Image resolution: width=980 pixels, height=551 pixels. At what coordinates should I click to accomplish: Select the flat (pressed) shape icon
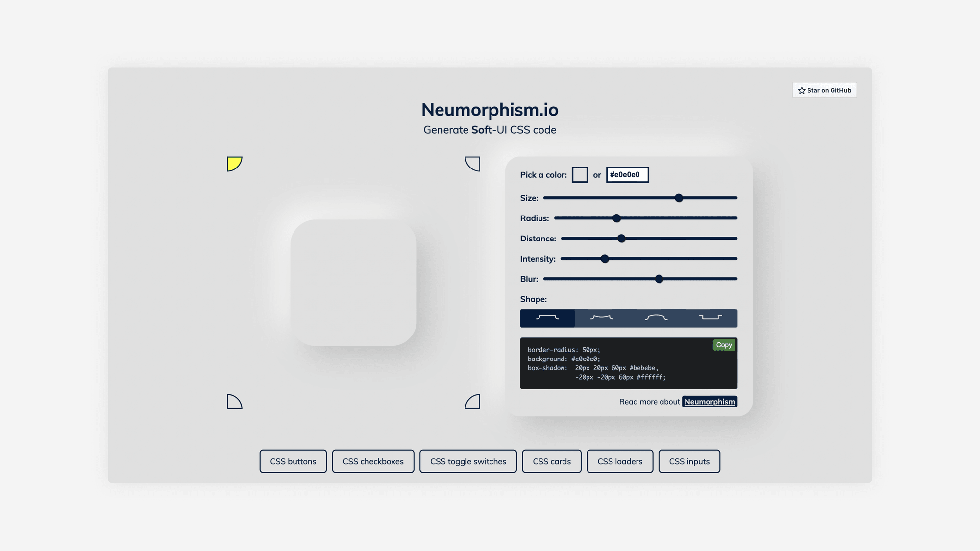[710, 317]
